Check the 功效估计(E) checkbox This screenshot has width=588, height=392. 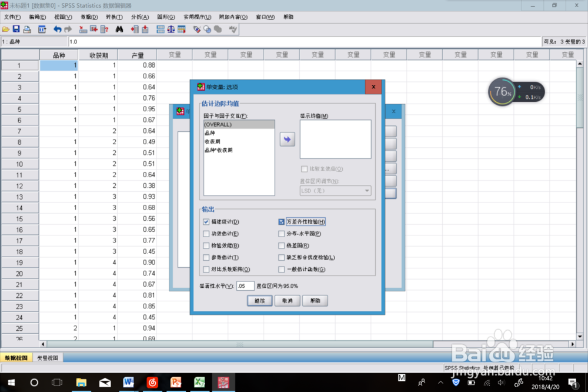[x=206, y=234]
